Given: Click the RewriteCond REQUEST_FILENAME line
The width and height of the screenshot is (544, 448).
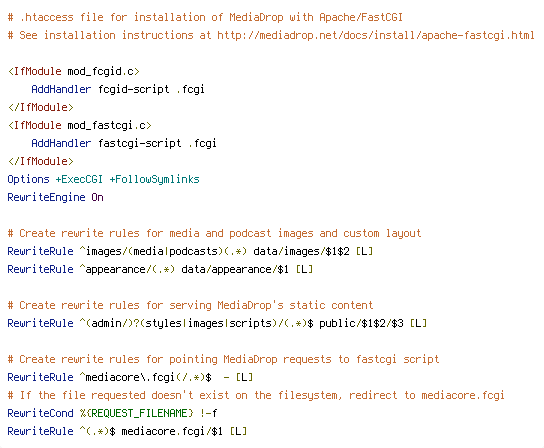Looking at the screenshot, I should click(112, 413).
